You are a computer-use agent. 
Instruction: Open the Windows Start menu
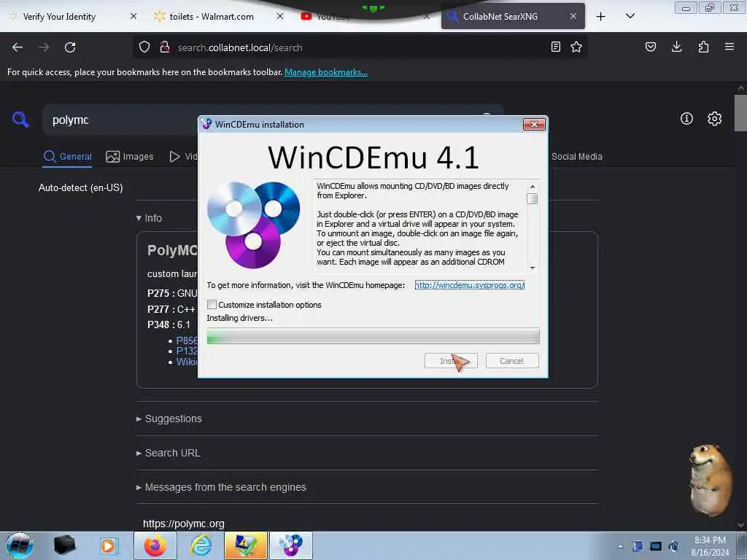point(20,545)
